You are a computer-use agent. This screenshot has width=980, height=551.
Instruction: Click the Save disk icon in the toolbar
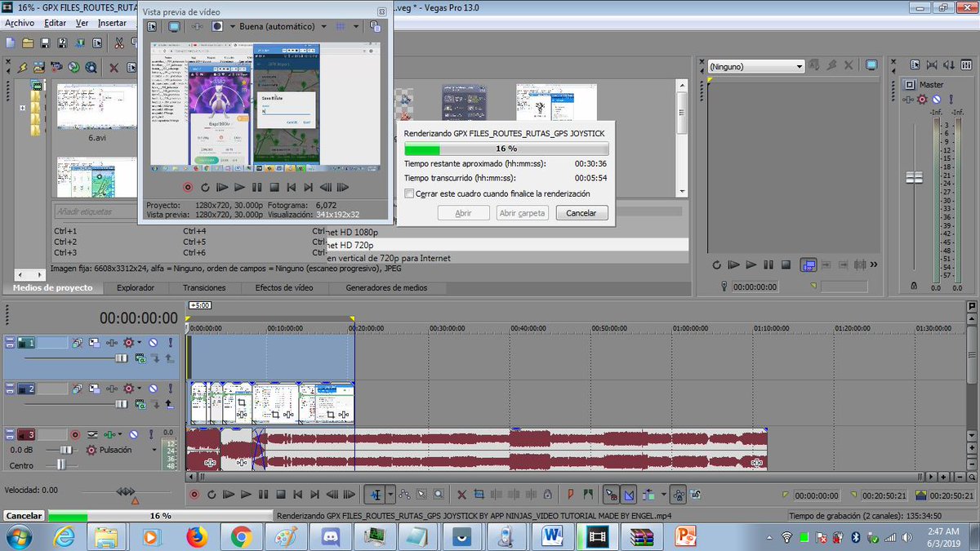pos(46,42)
